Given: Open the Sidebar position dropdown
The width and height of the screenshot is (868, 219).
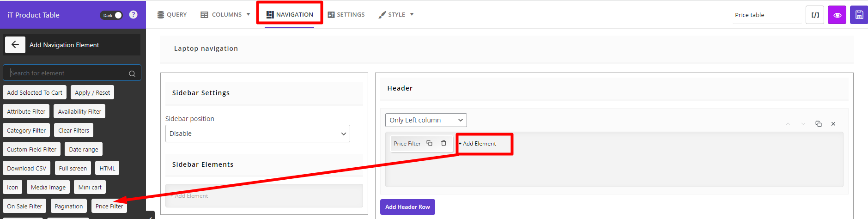Looking at the screenshot, I should point(258,134).
